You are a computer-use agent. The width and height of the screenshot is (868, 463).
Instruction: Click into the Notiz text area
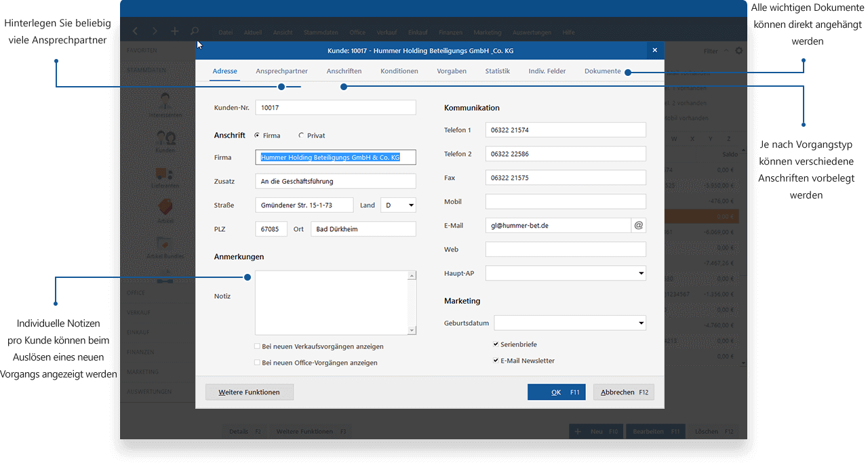pos(332,302)
